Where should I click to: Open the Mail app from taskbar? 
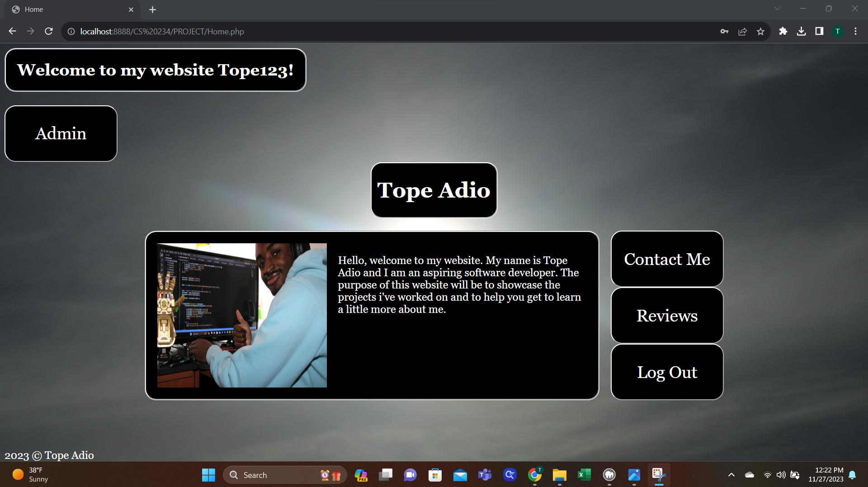[460, 475]
